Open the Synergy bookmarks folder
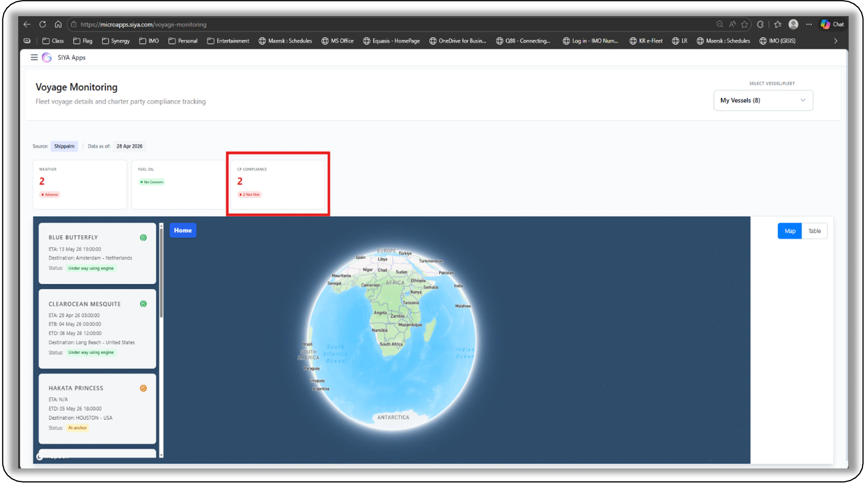Screen dimensions: 868x484 [116, 41]
